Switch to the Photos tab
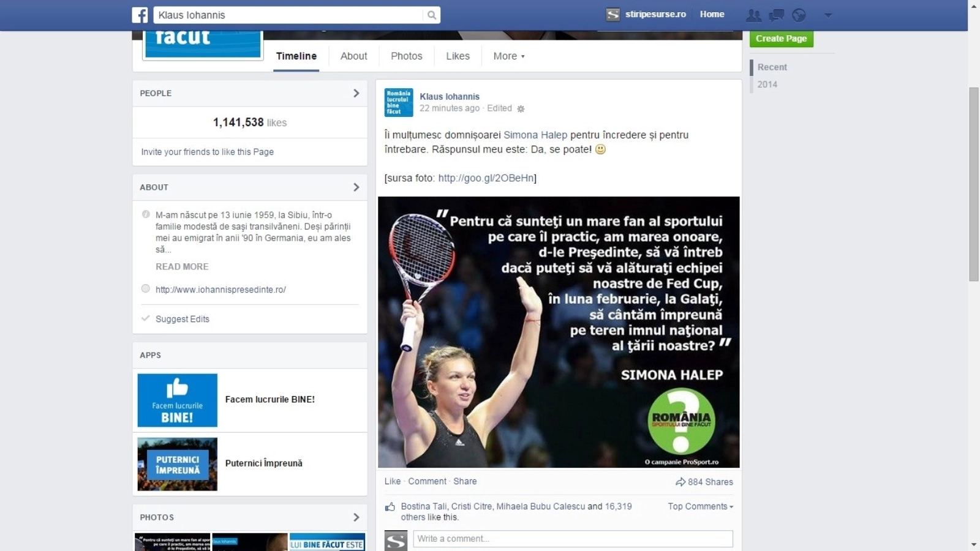The width and height of the screenshot is (980, 551). [x=406, y=56]
